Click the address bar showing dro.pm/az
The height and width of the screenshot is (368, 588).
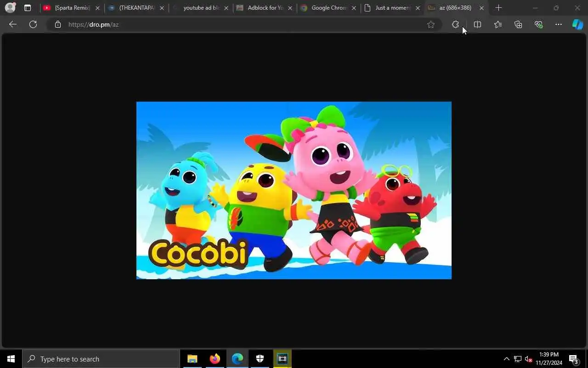(243, 24)
